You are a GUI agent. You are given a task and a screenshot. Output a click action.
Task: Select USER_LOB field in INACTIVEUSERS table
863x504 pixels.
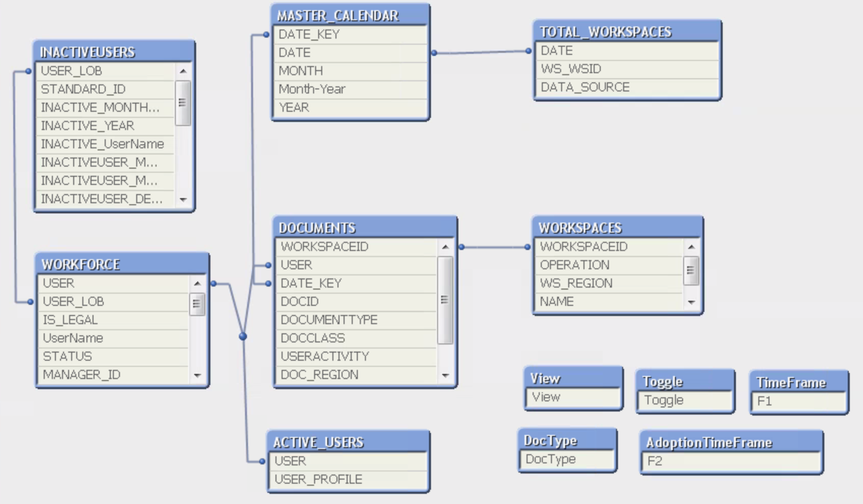click(x=106, y=71)
